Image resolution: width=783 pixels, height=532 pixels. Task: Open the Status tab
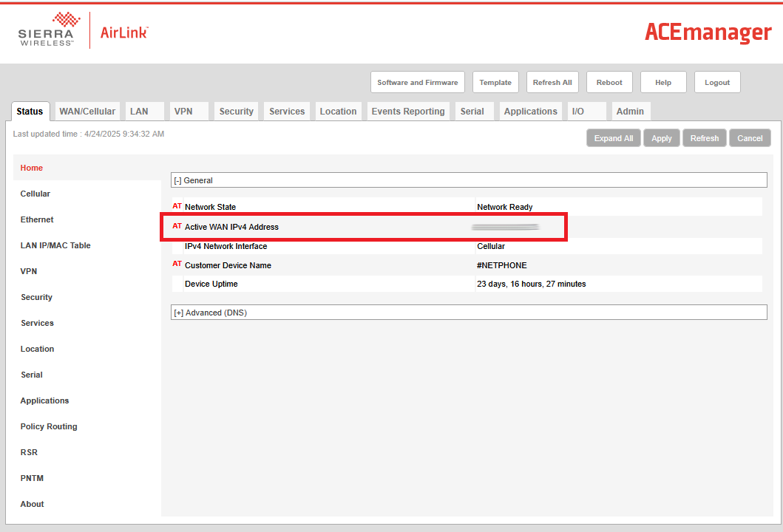30,112
